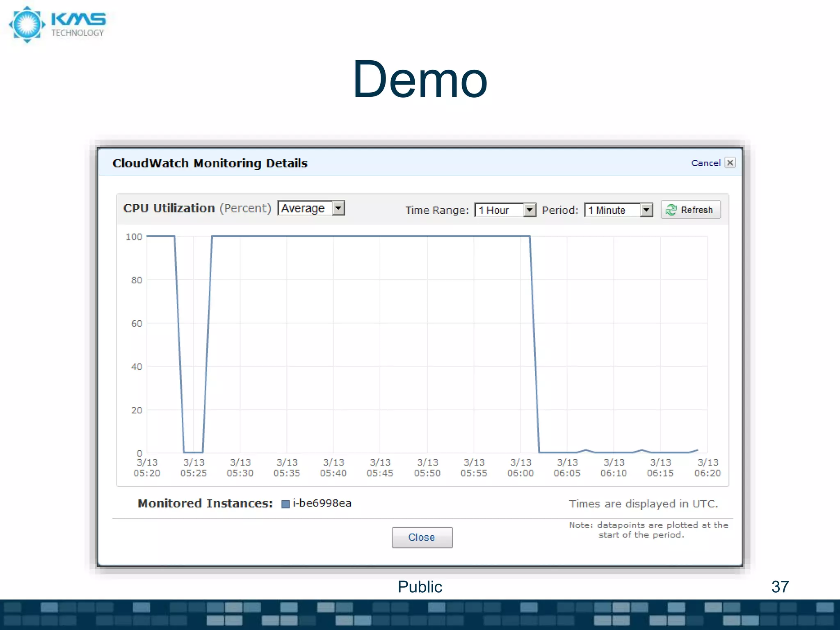Click the Cancel link in dialog header
Image resolution: width=840 pixels, height=630 pixels.
tap(705, 163)
